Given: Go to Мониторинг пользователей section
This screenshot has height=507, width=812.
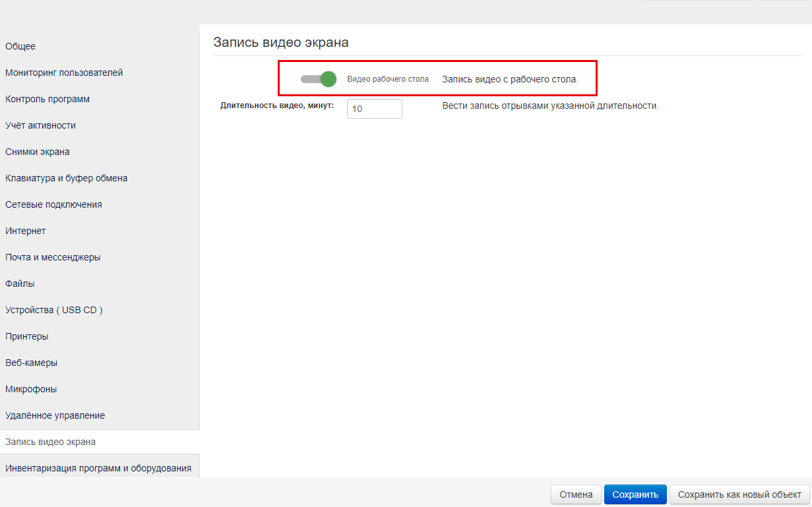Looking at the screenshot, I should pyautogui.click(x=64, y=73).
